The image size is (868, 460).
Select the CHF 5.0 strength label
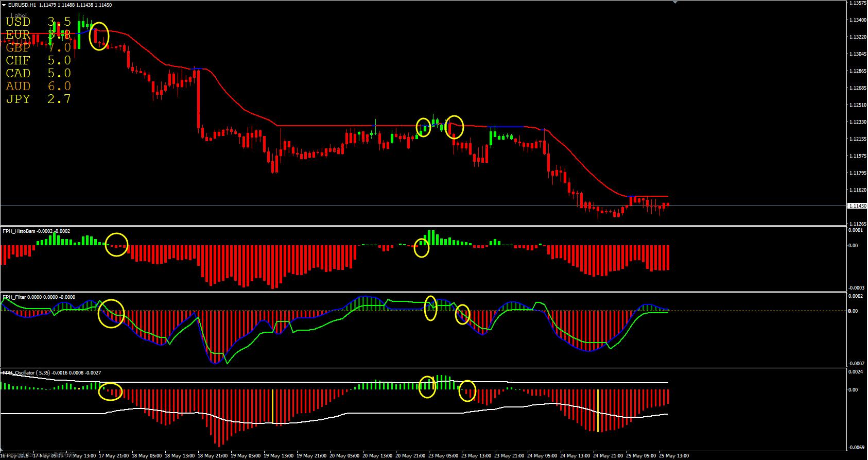pyautogui.click(x=38, y=60)
